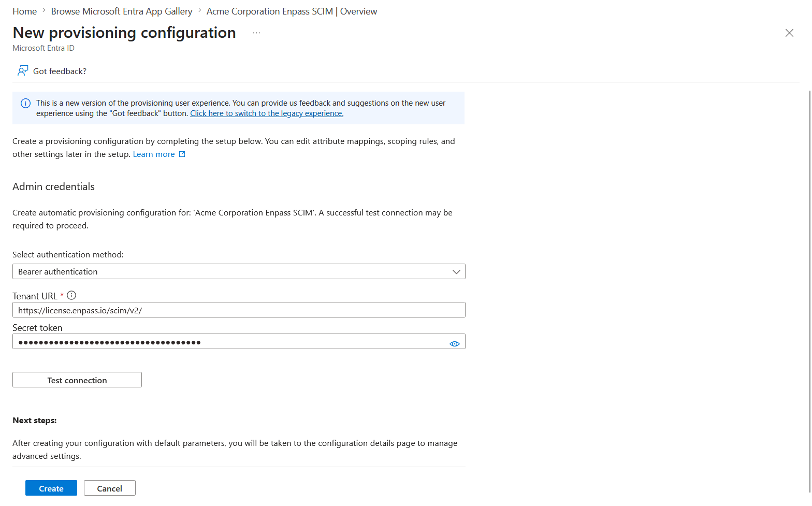812x506 pixels.
Task: Click the New provisioning configuration title
Action: pyautogui.click(x=124, y=33)
